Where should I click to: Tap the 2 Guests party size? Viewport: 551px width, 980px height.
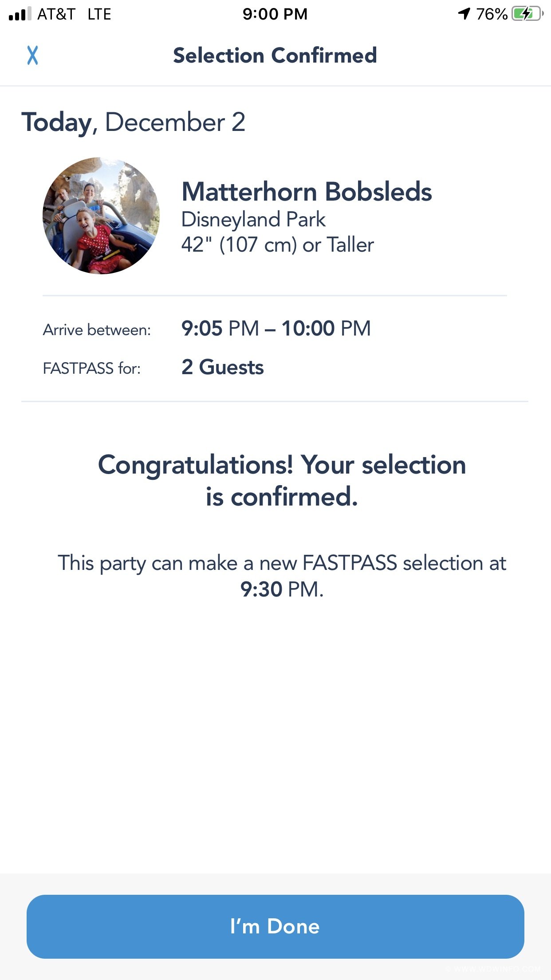click(x=223, y=367)
